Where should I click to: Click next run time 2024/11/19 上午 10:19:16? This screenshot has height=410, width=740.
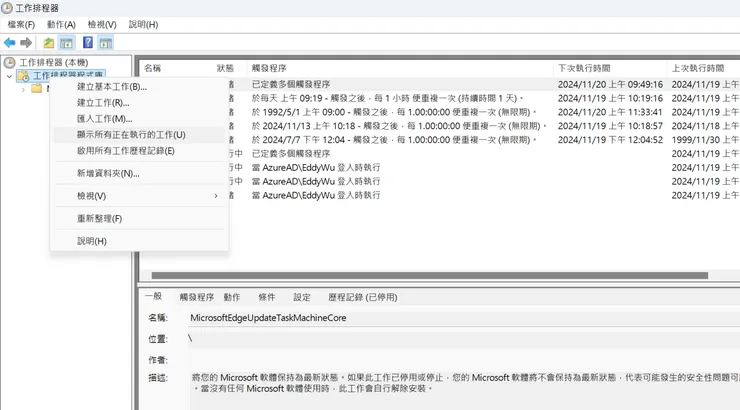pos(610,99)
